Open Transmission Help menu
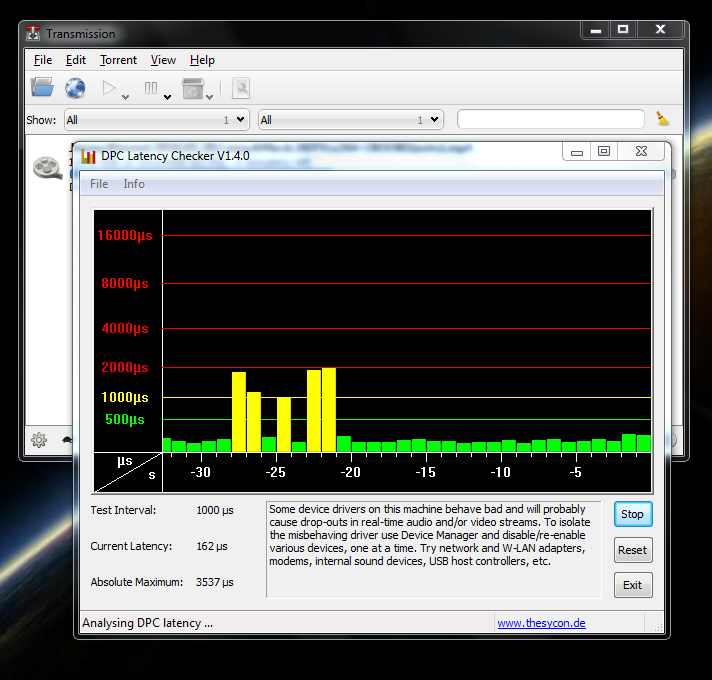 click(202, 60)
